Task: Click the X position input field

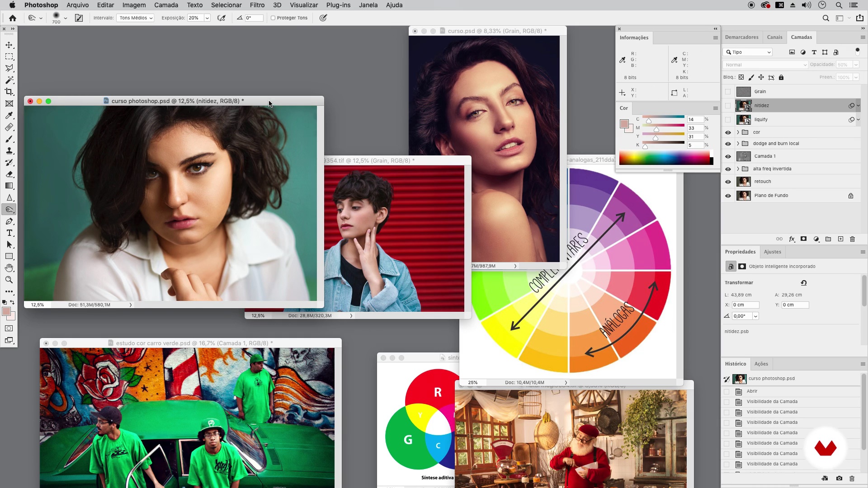Action: 745,305
